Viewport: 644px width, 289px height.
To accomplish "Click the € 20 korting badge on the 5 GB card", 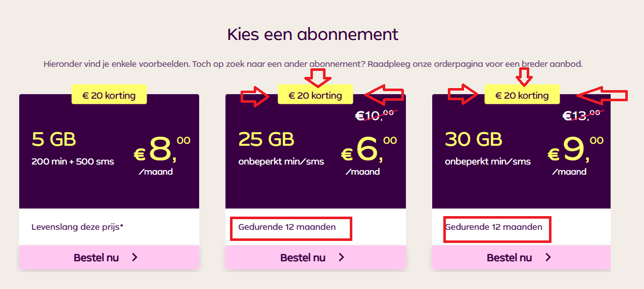I will point(109,95).
